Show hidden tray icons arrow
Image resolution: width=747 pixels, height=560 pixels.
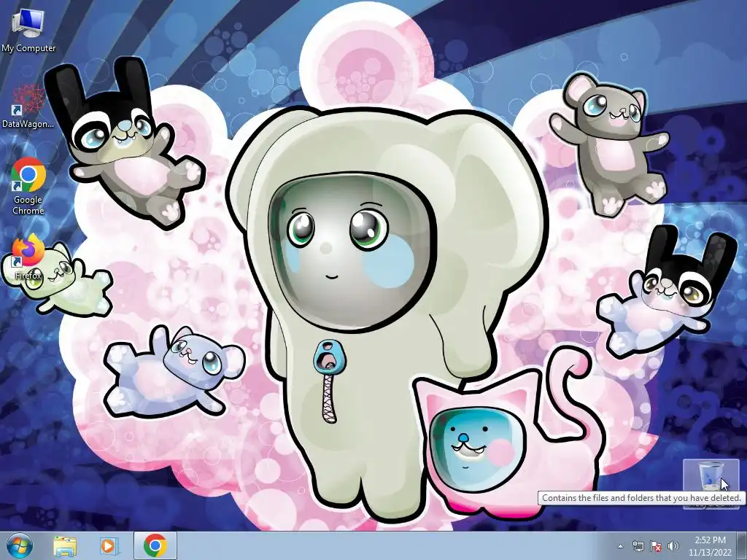pyautogui.click(x=620, y=546)
